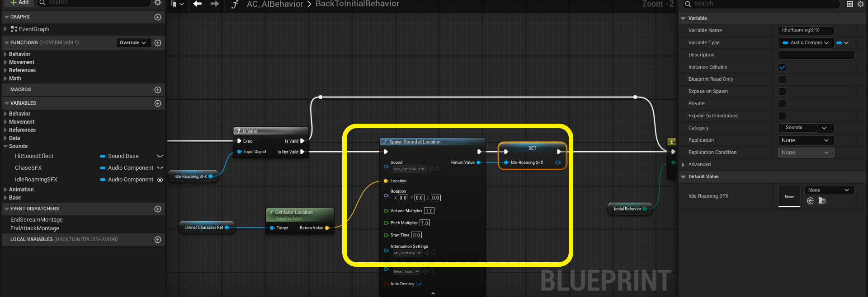Click the Details property matrix grid icon
Viewport: 868px width, 297px height.
[x=850, y=4]
